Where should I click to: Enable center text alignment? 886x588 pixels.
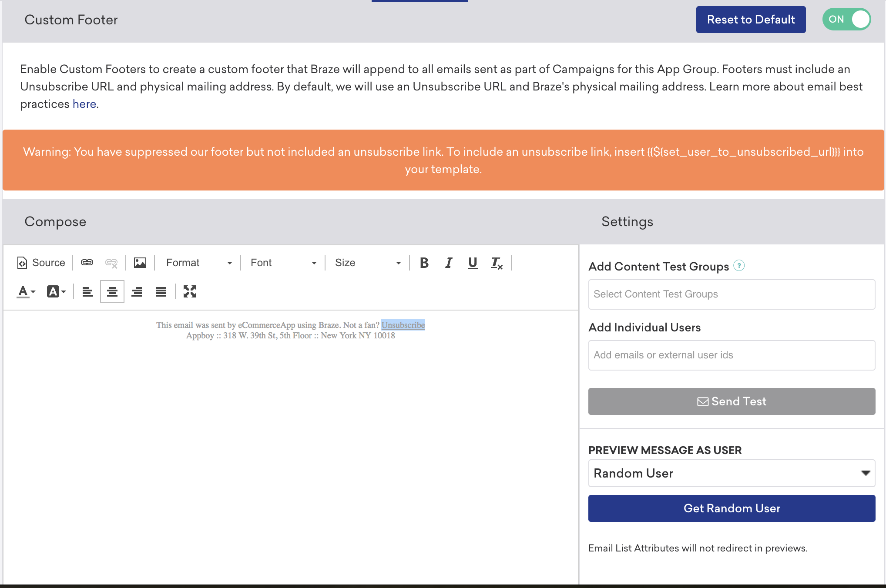click(x=111, y=291)
